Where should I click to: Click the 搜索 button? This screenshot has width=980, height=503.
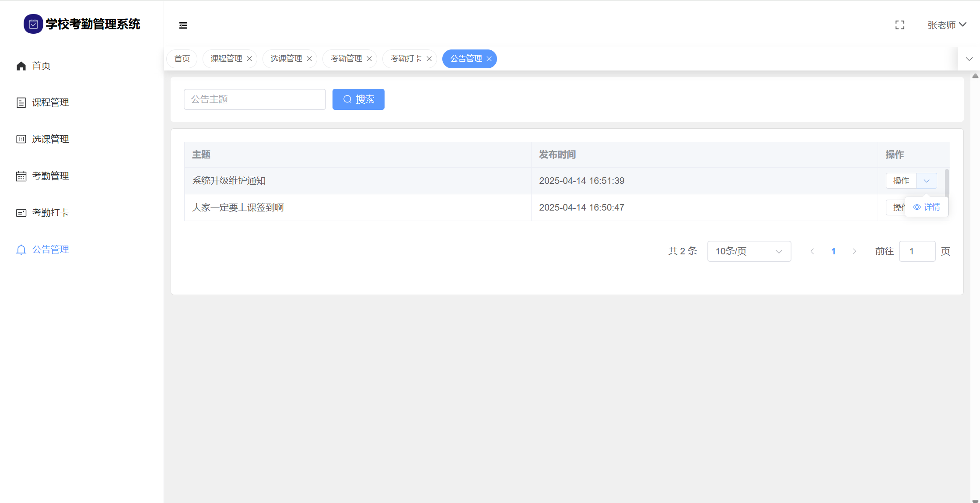(358, 99)
